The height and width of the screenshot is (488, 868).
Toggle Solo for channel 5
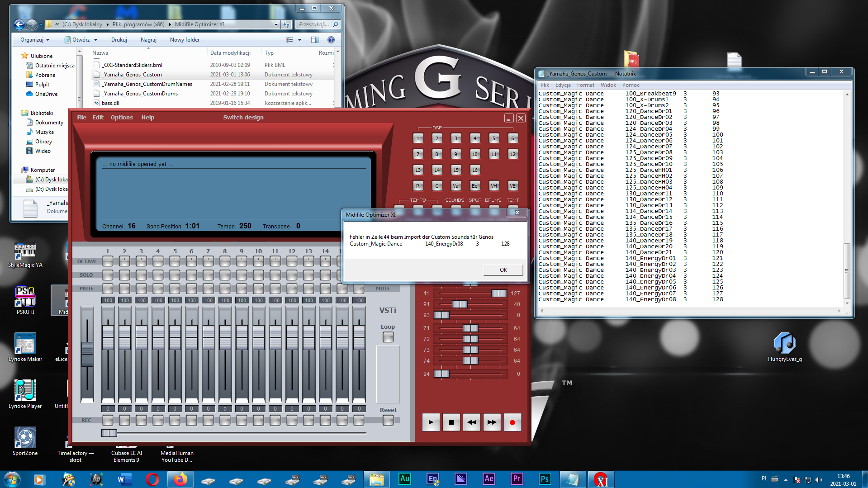(x=175, y=275)
